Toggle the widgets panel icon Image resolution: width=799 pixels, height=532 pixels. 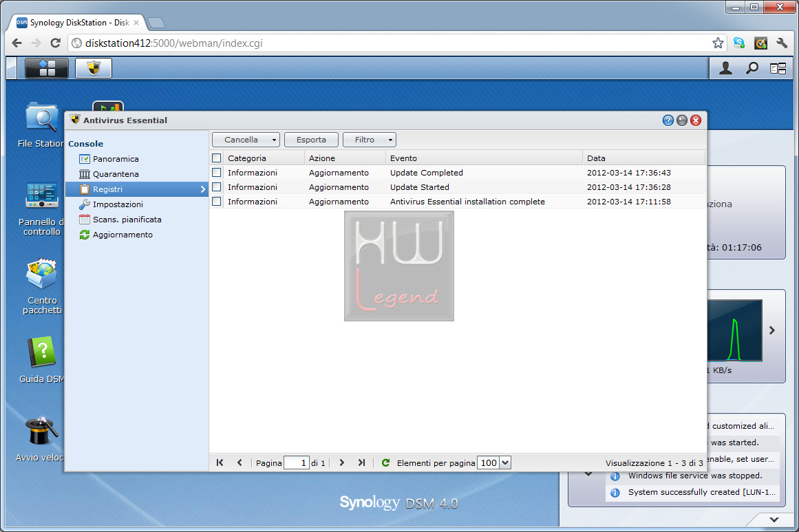coord(778,67)
